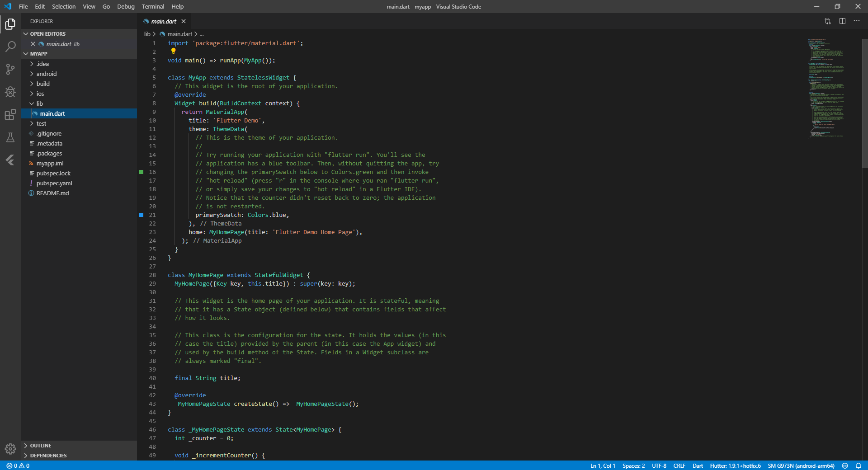Open the pubspec.yaml file
The height and width of the screenshot is (470, 868).
pyautogui.click(x=79, y=183)
